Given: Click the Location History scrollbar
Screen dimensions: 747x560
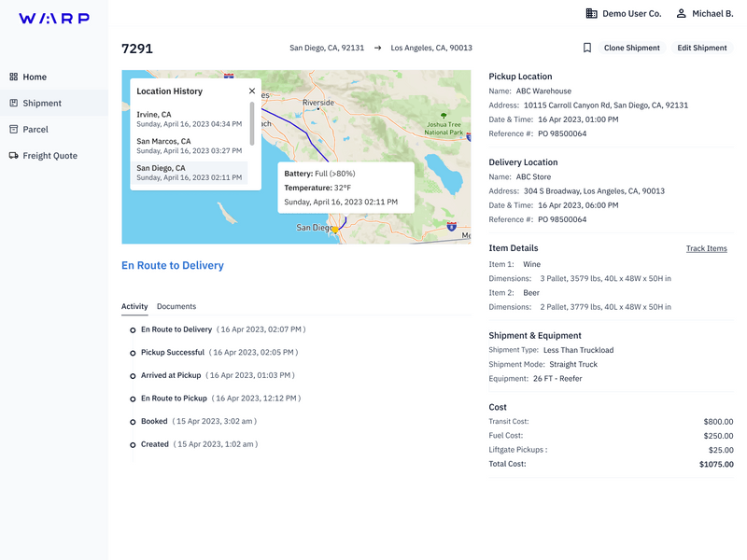Looking at the screenshot, I should tap(251, 122).
